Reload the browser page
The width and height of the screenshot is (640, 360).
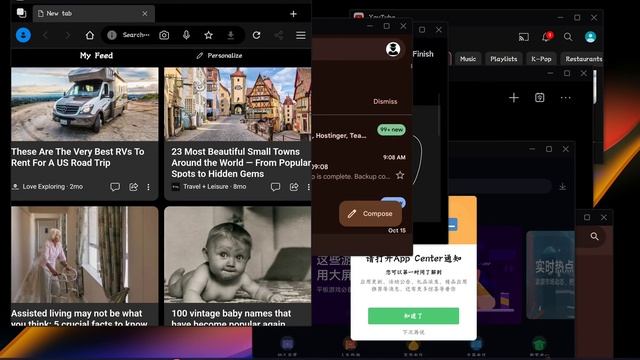(x=256, y=35)
